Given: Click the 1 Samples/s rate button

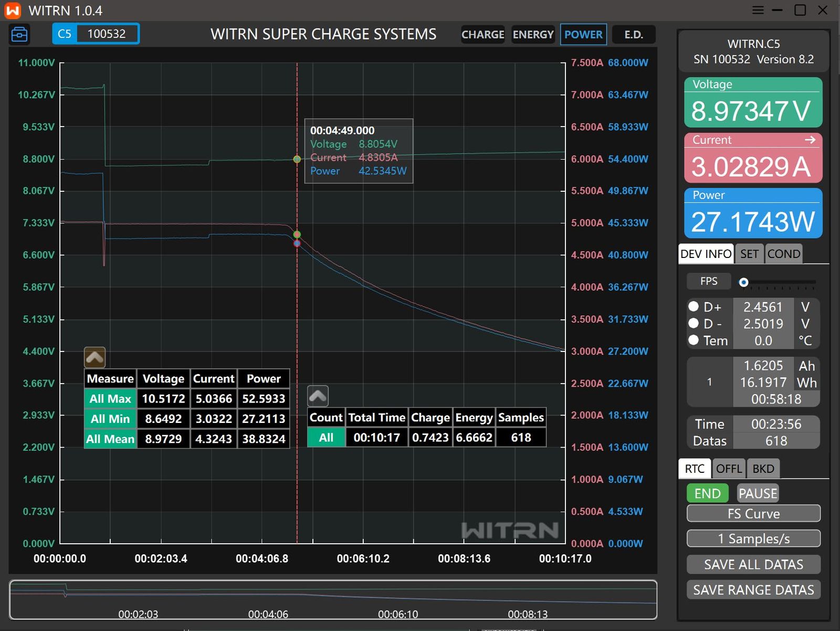Looking at the screenshot, I should 753,539.
